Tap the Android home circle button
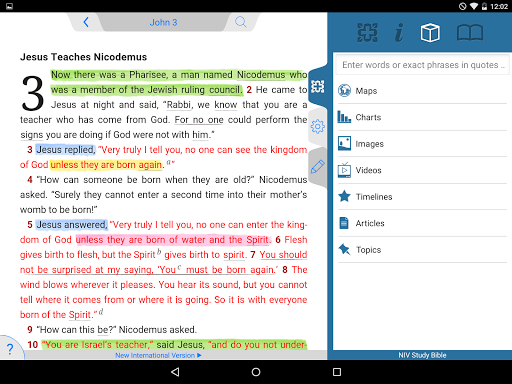The width and height of the screenshot is (512, 384). tap(256, 372)
